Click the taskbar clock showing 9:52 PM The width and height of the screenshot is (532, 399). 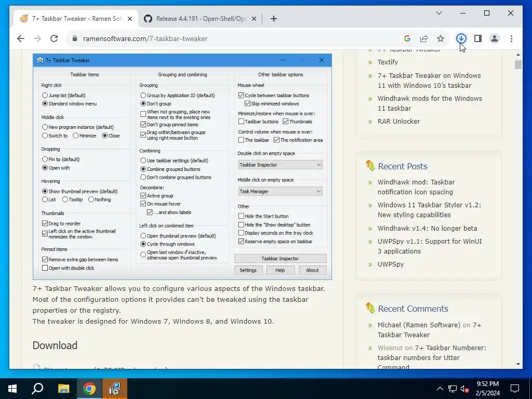pos(487,389)
